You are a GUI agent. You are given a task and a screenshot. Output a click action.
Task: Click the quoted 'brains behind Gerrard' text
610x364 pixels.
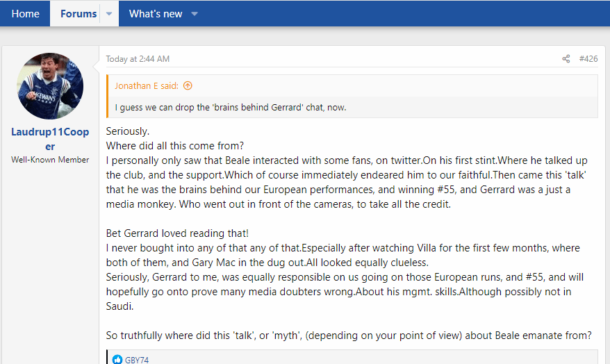(231, 107)
